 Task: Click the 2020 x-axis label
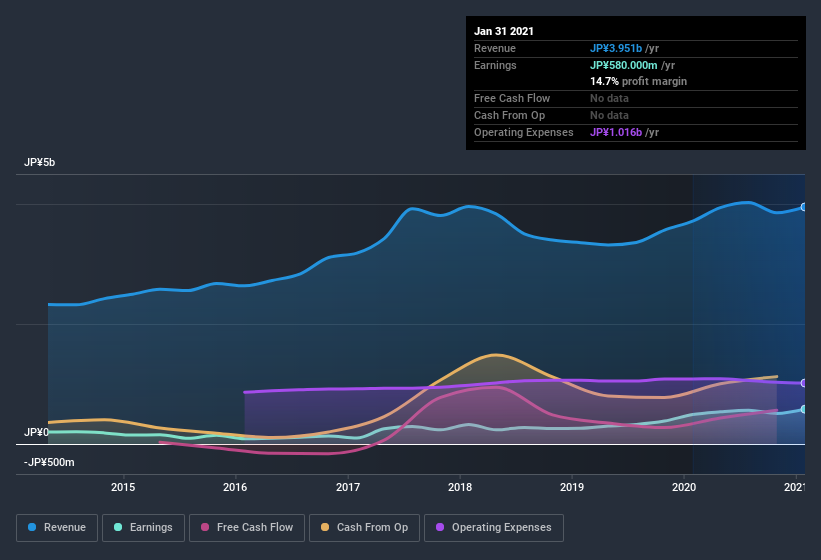click(684, 487)
